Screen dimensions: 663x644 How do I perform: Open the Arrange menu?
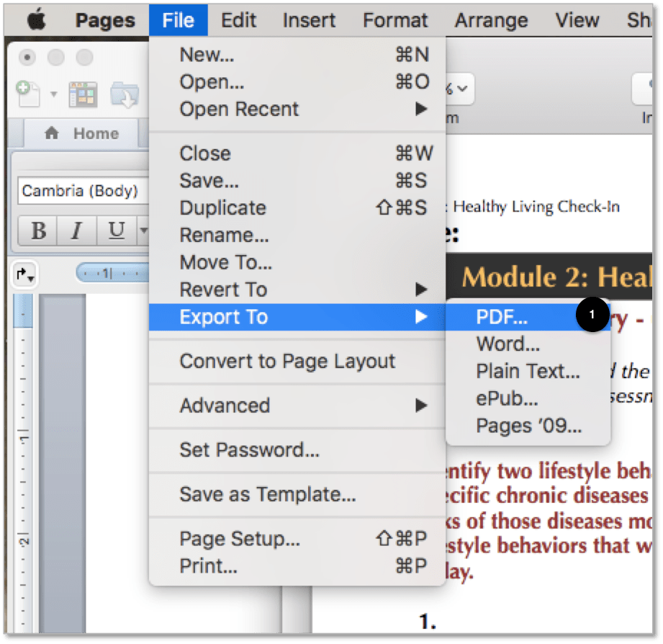(x=492, y=20)
